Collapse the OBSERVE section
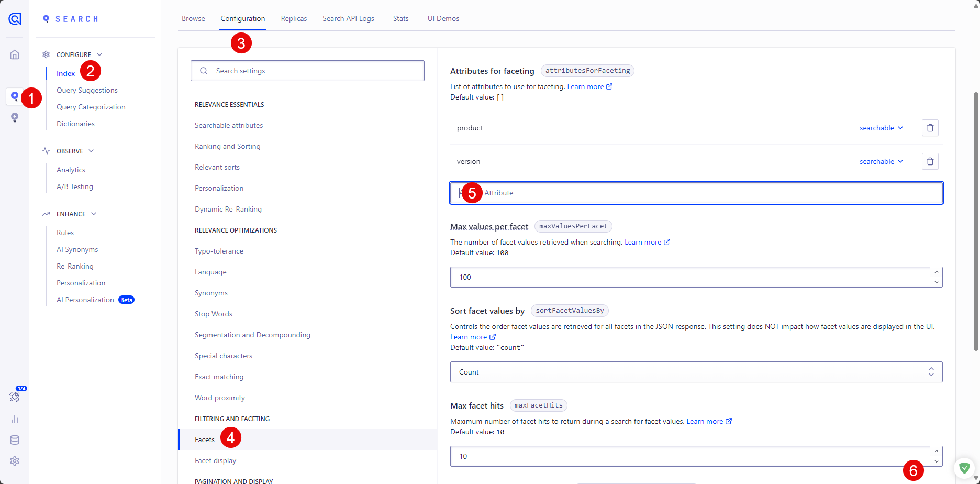This screenshot has height=484, width=980. click(91, 151)
